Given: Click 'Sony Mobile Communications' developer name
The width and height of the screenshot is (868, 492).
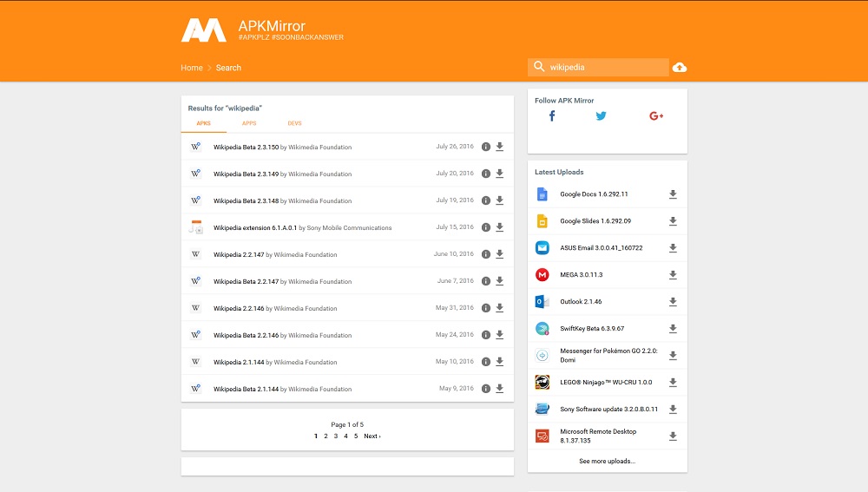Looking at the screenshot, I should pyautogui.click(x=349, y=227).
